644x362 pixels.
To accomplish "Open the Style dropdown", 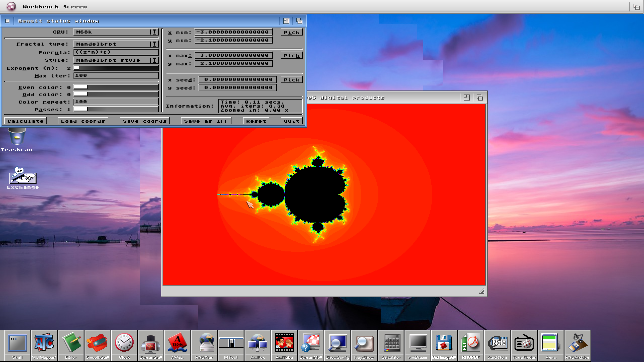I will coord(154,60).
